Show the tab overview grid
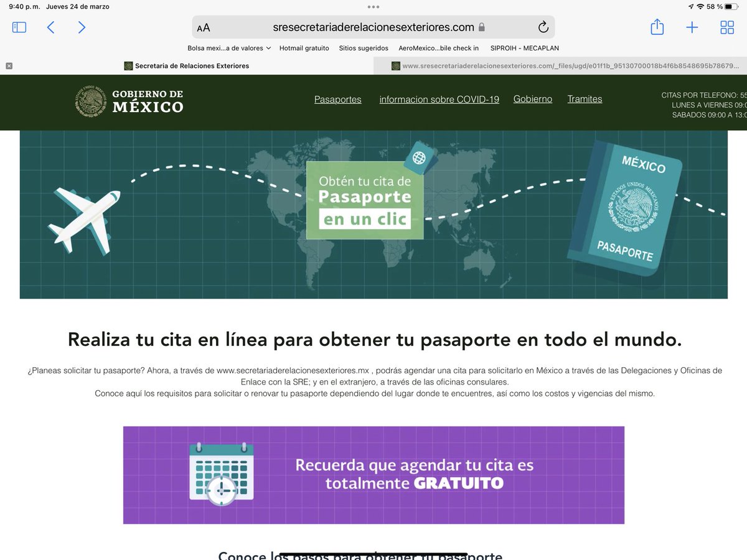 727,27
